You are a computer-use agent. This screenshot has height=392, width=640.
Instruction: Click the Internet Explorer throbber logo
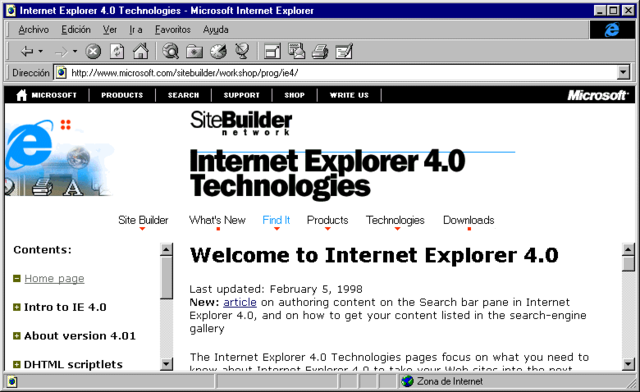coord(612,30)
